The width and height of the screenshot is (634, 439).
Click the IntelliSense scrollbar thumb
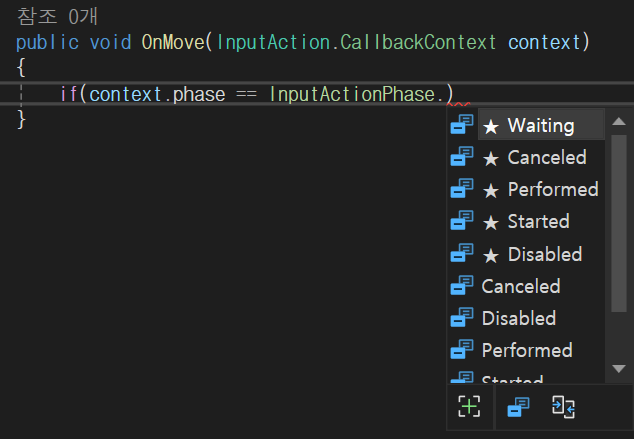(619, 224)
